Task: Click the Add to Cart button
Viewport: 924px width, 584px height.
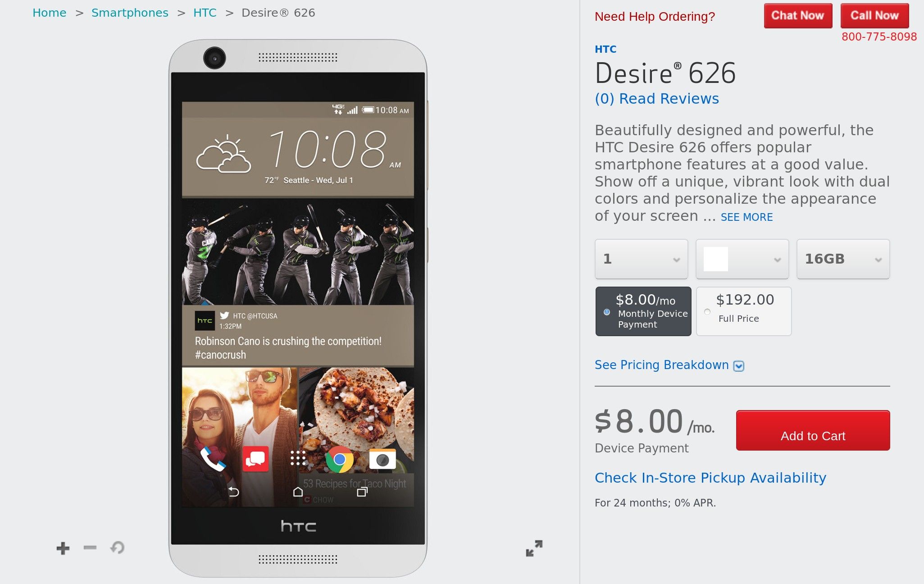Action: pos(814,434)
